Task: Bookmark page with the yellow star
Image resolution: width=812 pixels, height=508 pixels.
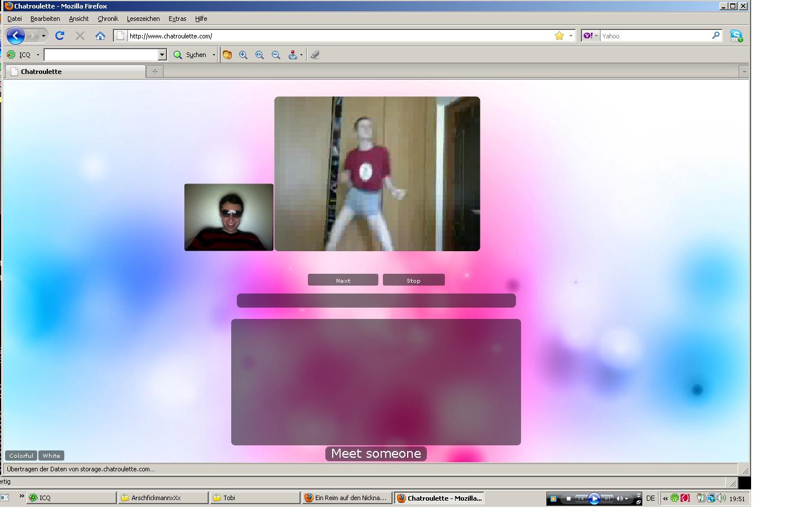Action: [559, 36]
